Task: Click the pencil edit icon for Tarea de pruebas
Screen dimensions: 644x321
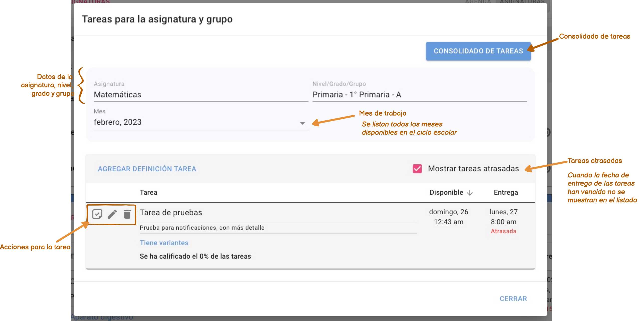Action: pyautogui.click(x=112, y=214)
